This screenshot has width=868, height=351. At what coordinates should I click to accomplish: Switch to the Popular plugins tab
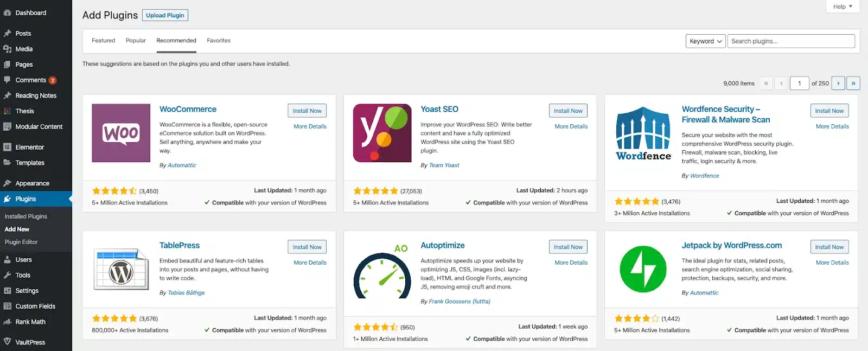point(136,40)
